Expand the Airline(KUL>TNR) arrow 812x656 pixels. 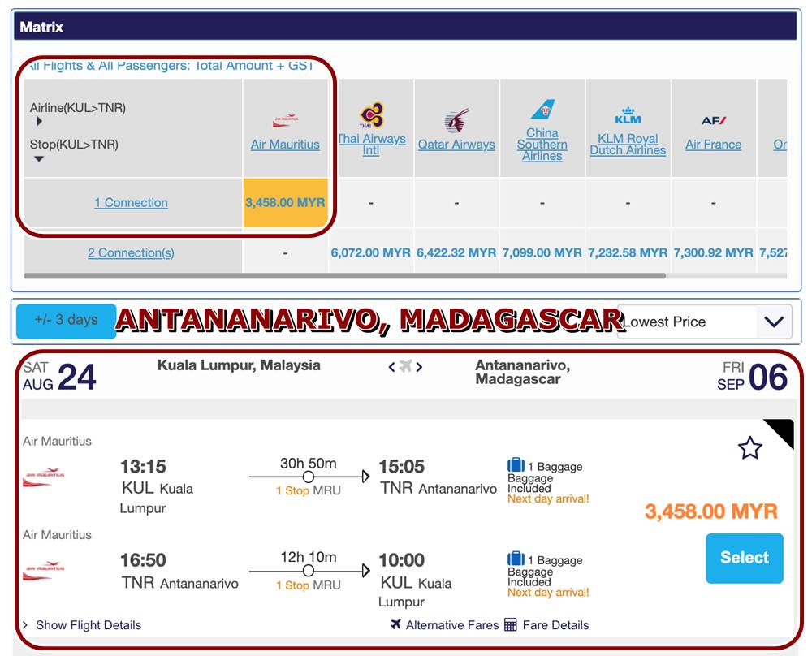click(39, 122)
